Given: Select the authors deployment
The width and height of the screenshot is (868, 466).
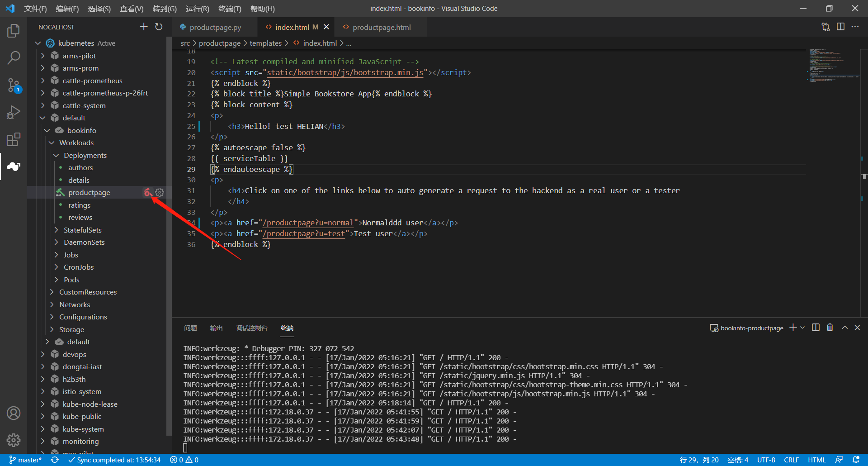Looking at the screenshot, I should (x=80, y=167).
